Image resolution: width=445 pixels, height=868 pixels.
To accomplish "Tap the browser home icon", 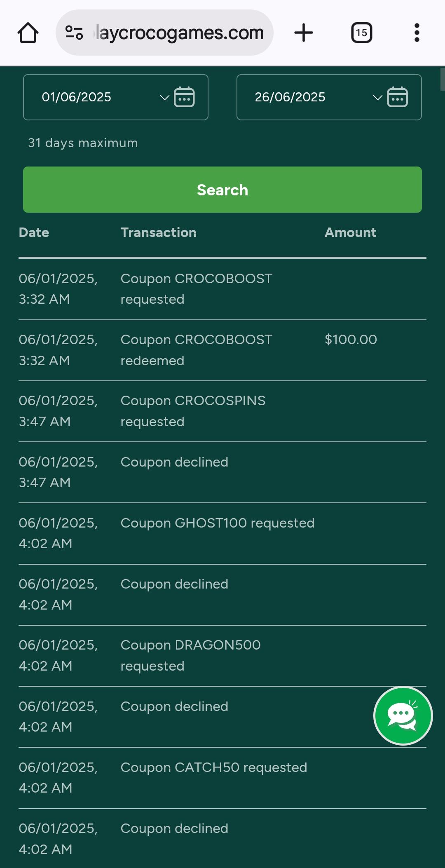I will coord(28,33).
